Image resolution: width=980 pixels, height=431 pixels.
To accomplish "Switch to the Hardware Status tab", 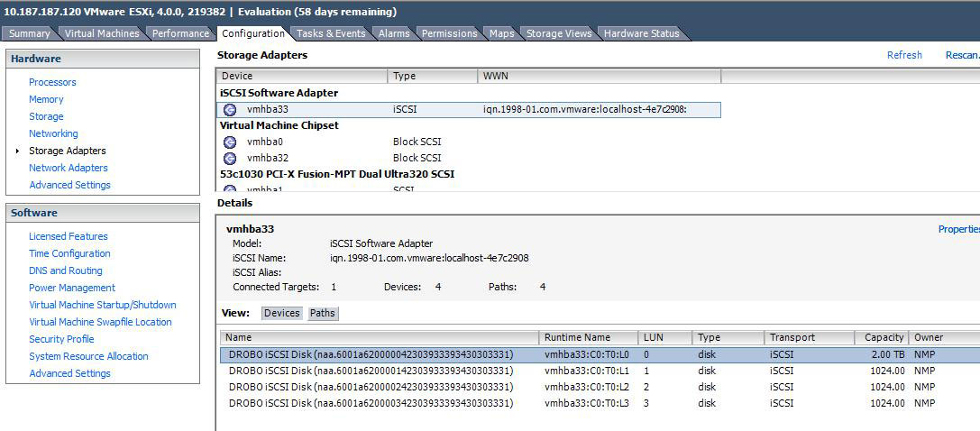I will pos(641,33).
